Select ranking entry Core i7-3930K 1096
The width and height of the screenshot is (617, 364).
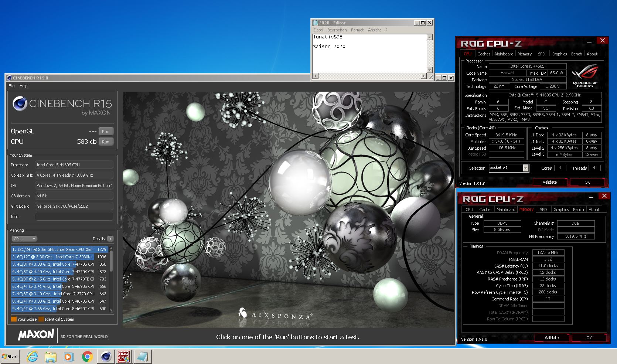tap(59, 257)
